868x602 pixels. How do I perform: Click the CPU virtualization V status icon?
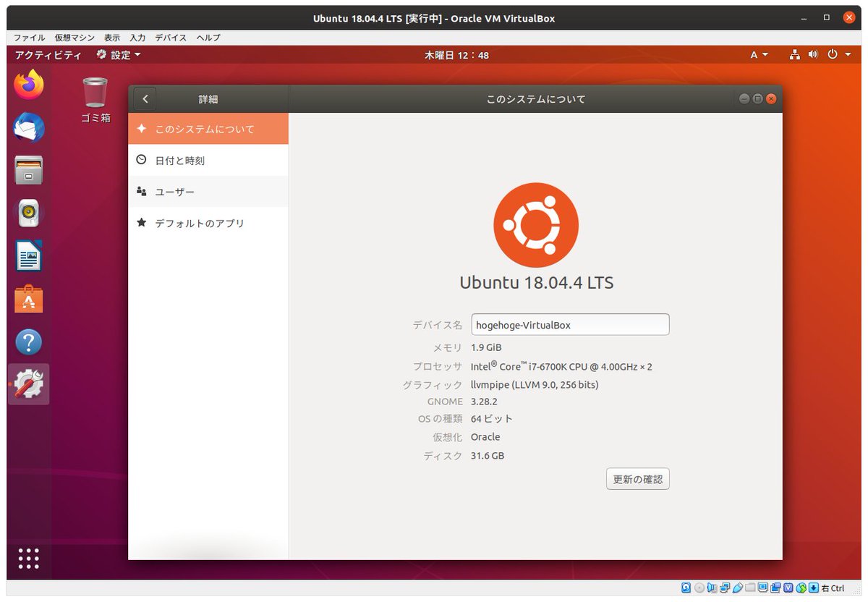click(x=788, y=588)
